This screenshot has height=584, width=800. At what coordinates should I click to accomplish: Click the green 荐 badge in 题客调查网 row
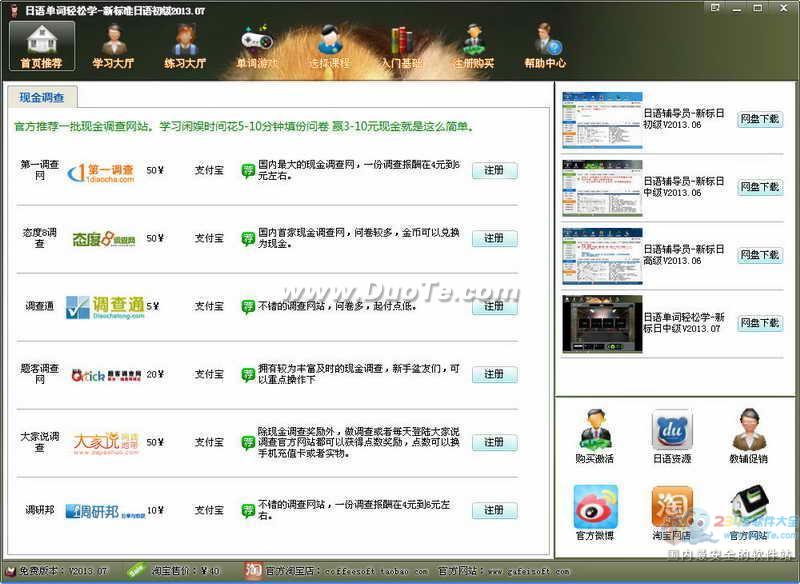tap(248, 375)
